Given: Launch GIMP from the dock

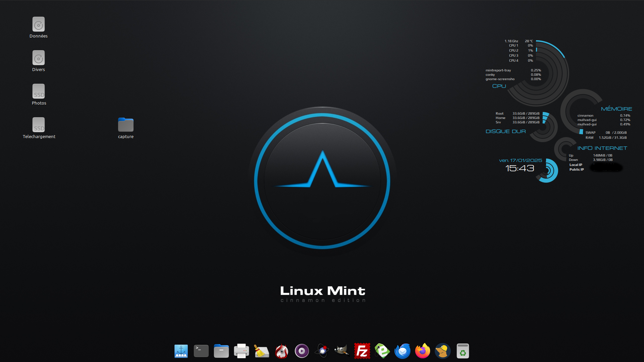Looking at the screenshot, I should (342, 351).
